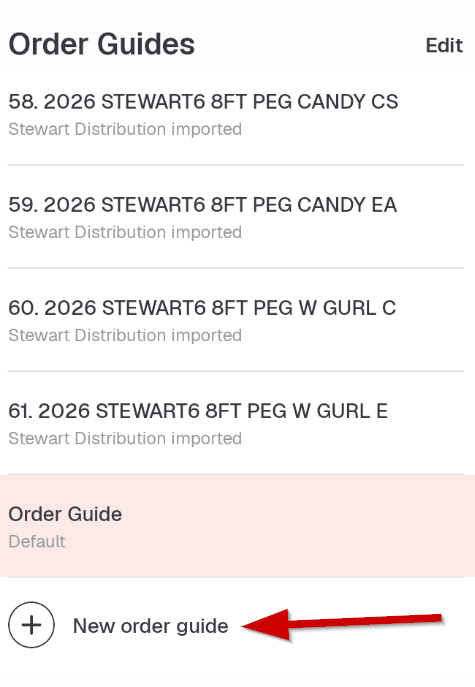The width and height of the screenshot is (475, 687).
Task: Select the New order guide label
Action: point(150,626)
